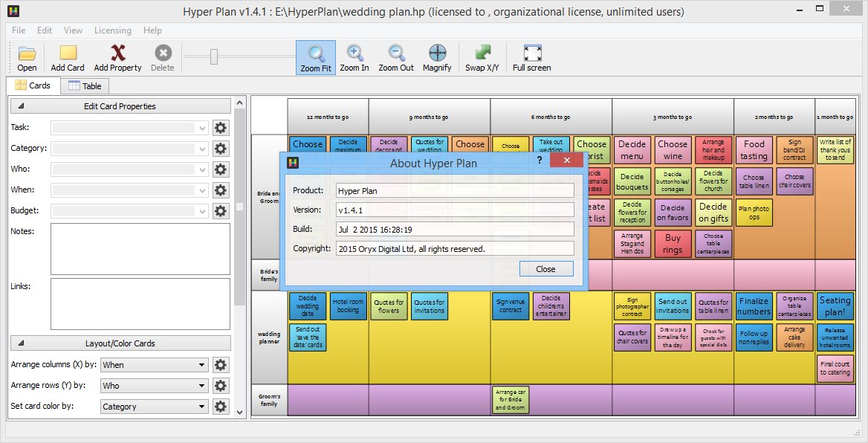The width and height of the screenshot is (868, 443).
Task: Select 'Arrange car for Bride and Groom' card
Action: pyautogui.click(x=511, y=400)
